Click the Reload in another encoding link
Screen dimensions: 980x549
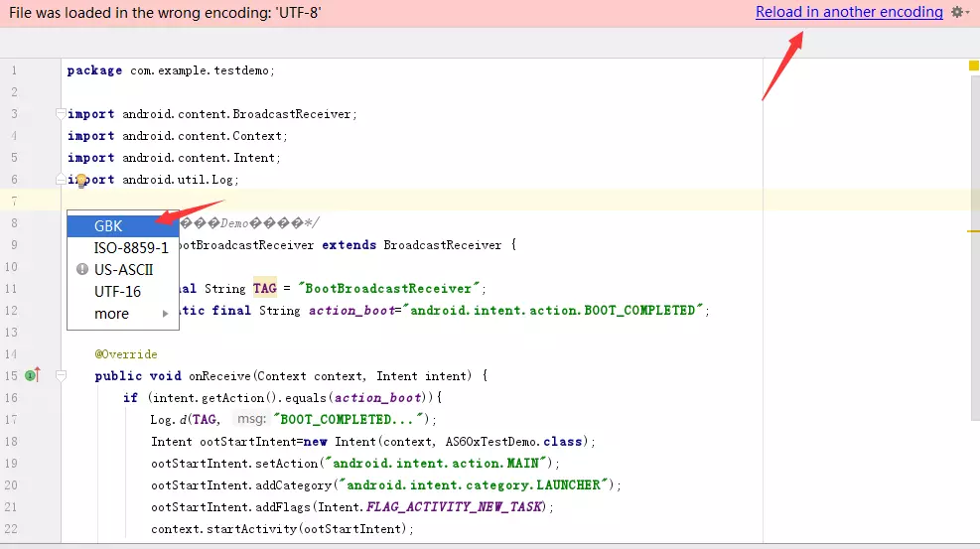pos(849,12)
